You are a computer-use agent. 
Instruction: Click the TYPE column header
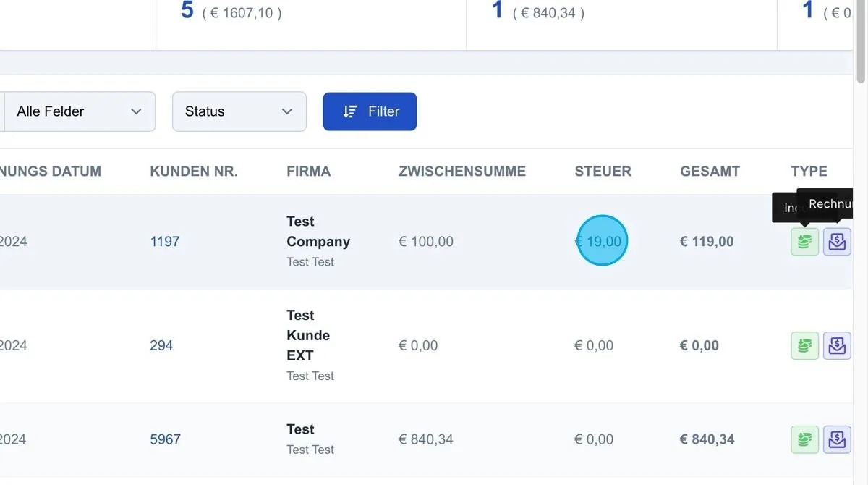coord(809,172)
